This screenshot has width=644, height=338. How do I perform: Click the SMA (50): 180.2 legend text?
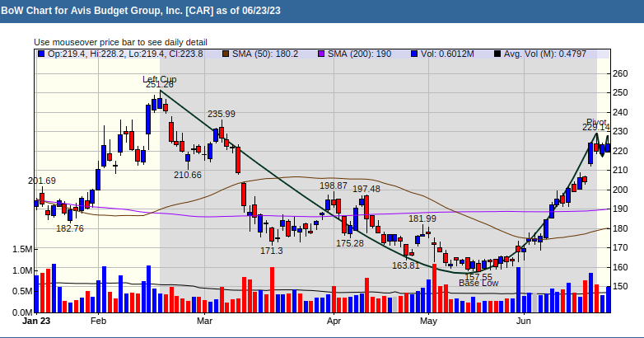pos(265,54)
